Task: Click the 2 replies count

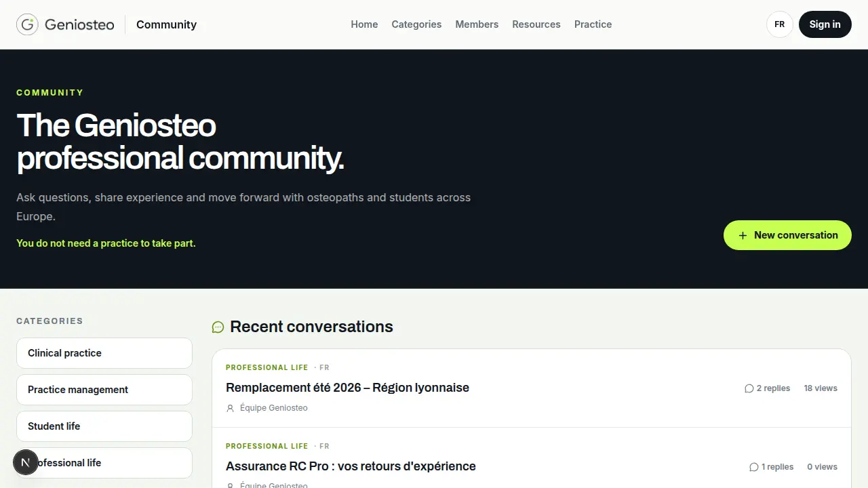Action: tap(773, 388)
